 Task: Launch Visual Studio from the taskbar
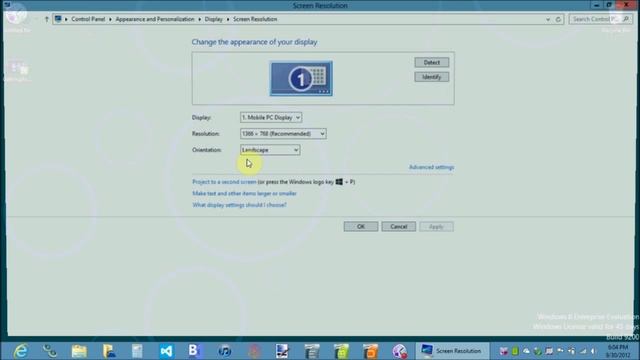(x=166, y=351)
